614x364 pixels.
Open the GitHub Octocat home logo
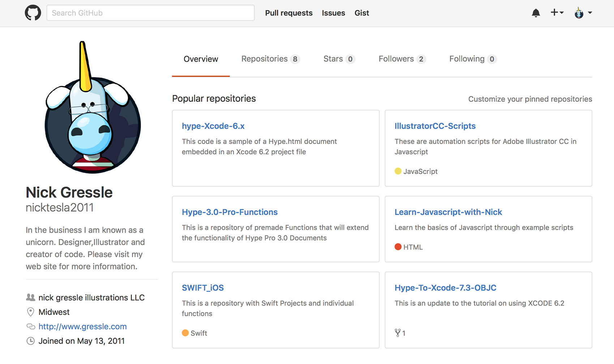[x=33, y=13]
